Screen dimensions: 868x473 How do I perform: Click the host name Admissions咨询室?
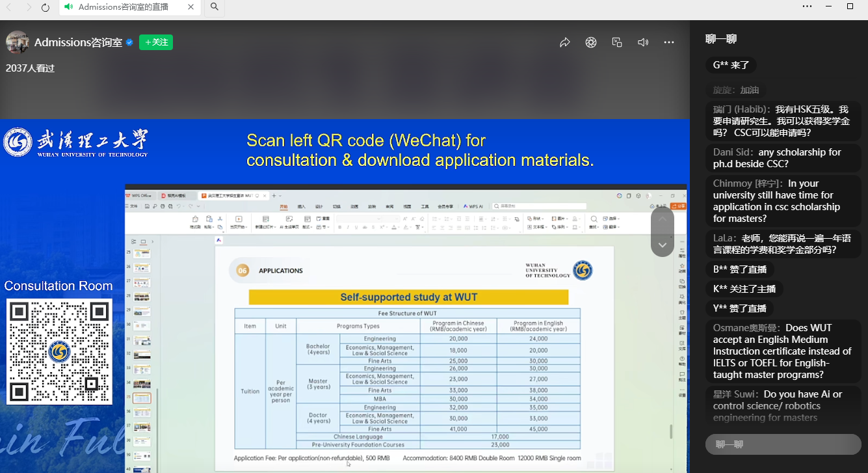(x=78, y=42)
